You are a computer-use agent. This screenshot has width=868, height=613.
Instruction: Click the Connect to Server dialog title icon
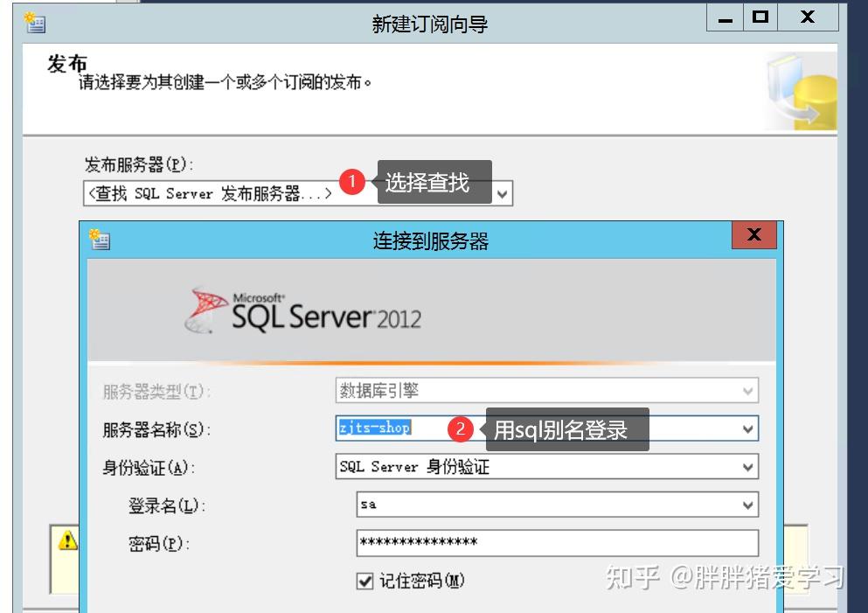tap(100, 237)
